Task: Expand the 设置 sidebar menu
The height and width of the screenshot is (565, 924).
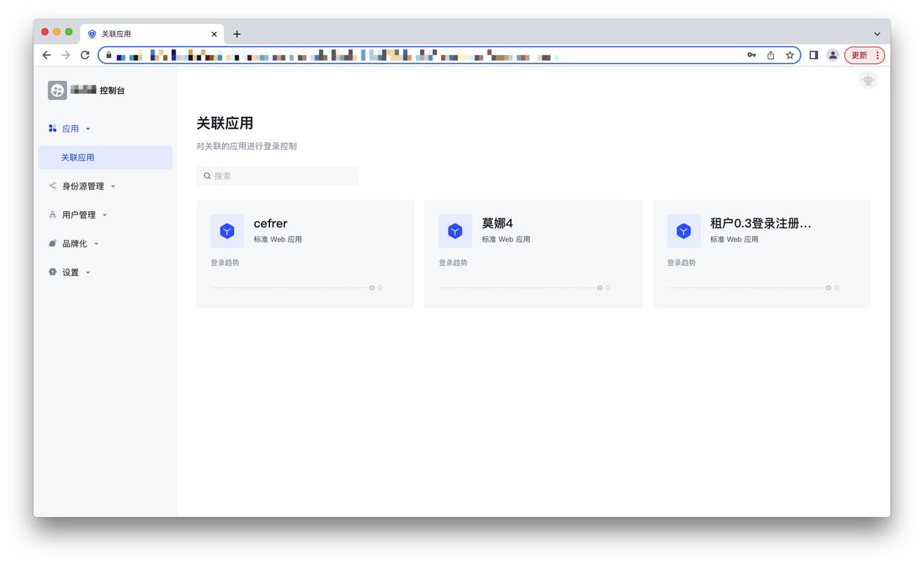Action: click(70, 272)
